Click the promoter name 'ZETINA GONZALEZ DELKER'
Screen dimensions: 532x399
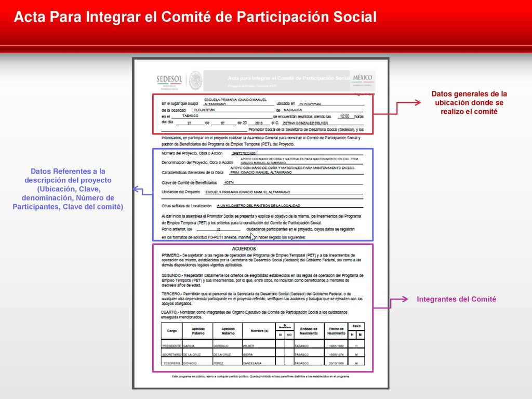(x=305, y=123)
